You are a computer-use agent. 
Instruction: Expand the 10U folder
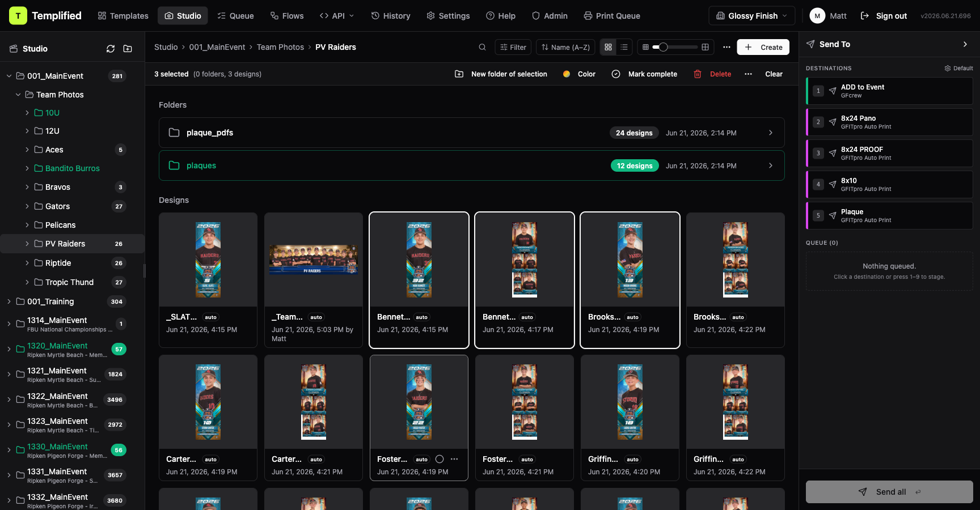click(x=27, y=113)
